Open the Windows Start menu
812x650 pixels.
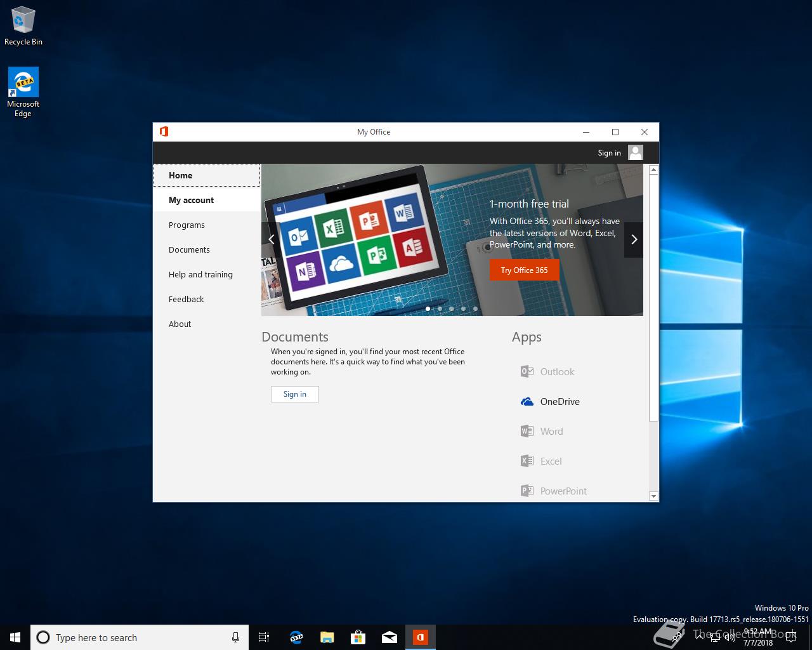pos(15,637)
